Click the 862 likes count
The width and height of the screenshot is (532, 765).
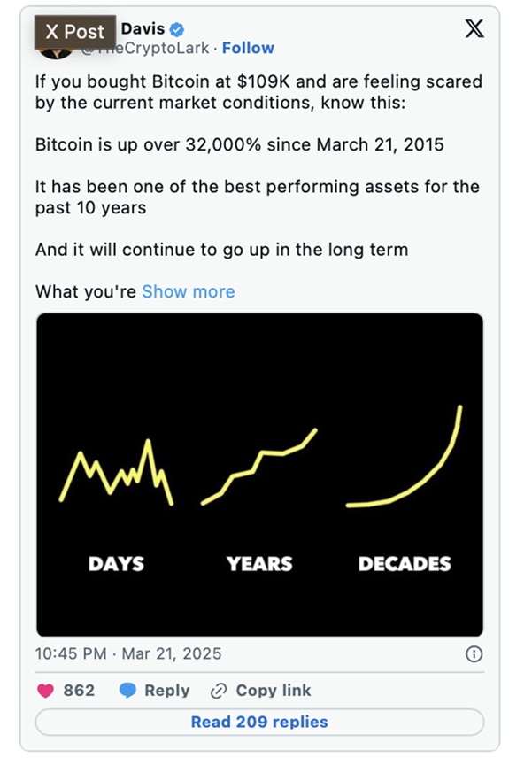click(79, 691)
